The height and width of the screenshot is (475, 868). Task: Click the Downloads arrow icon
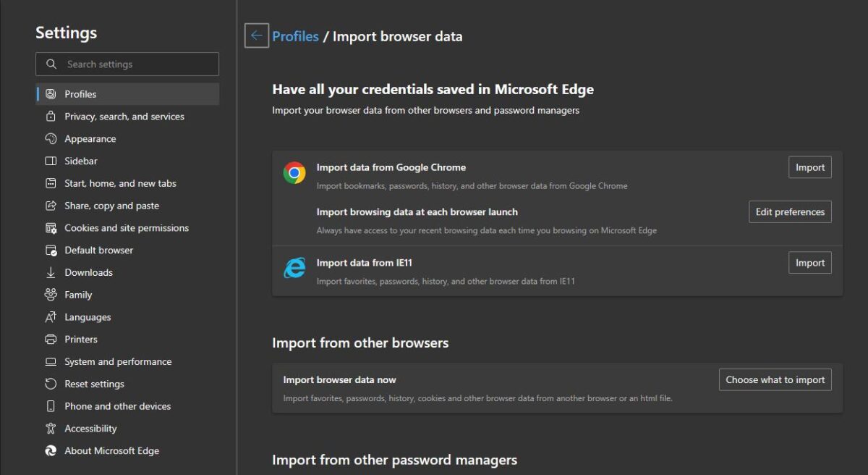click(x=50, y=272)
